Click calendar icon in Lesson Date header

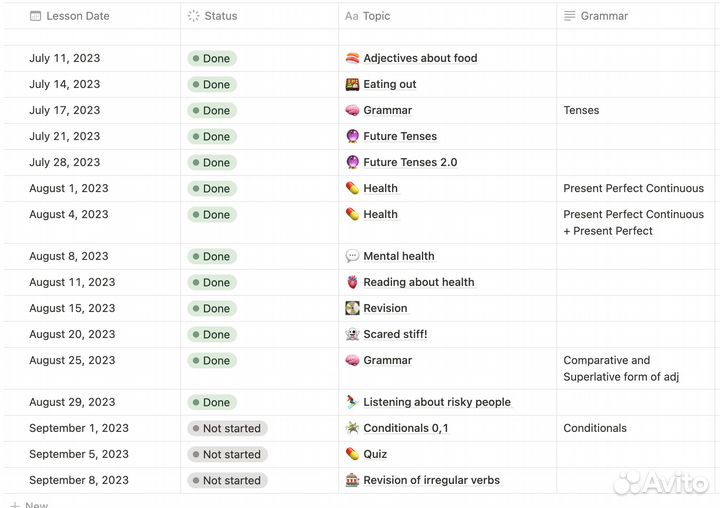(36, 16)
